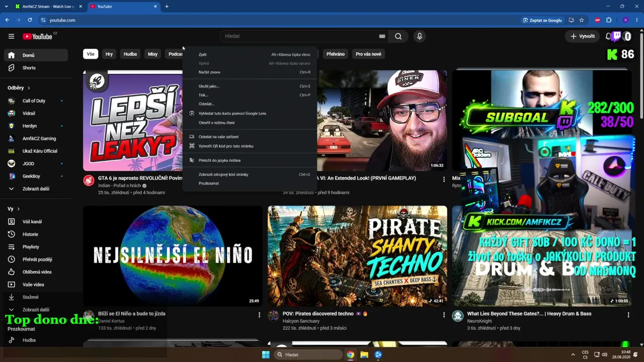Viewport: 644px width, 362px height.
Task: Choose Uložit jako... in the context menu
Action: [250, 86]
